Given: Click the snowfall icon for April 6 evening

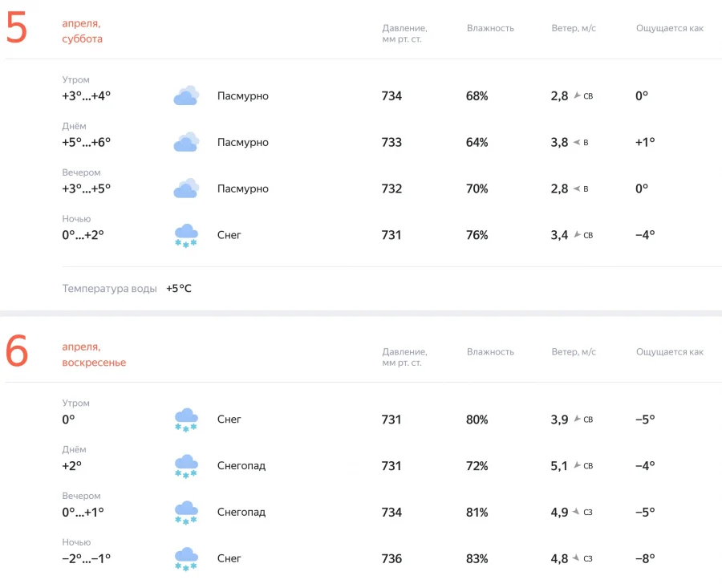Looking at the screenshot, I should coord(186,513).
